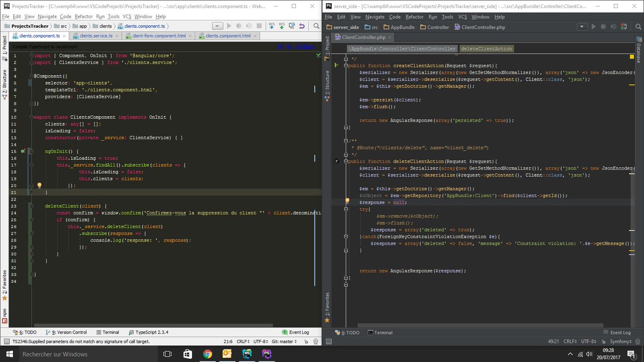This screenshot has height=362, width=644.
Task: Click the AppBundle breadcrumb in PhpStorm navigation bar
Action: pyautogui.click(x=399, y=27)
